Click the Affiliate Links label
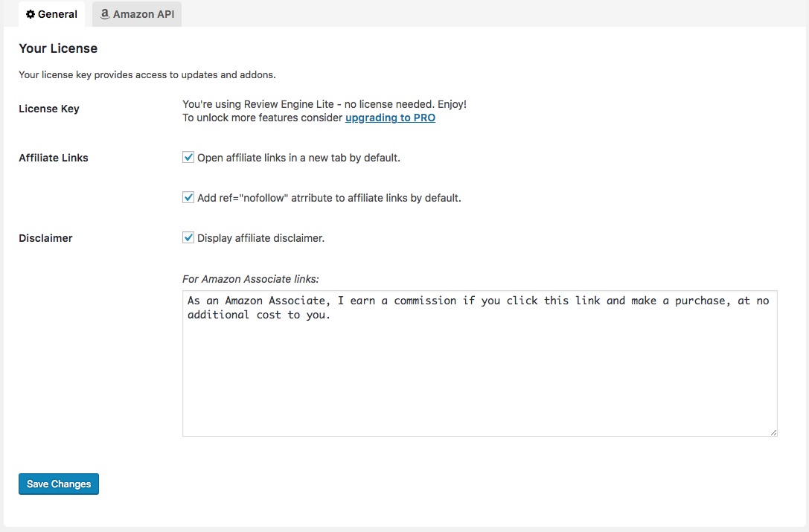Screen dimensions: 809x532 tap(54, 158)
